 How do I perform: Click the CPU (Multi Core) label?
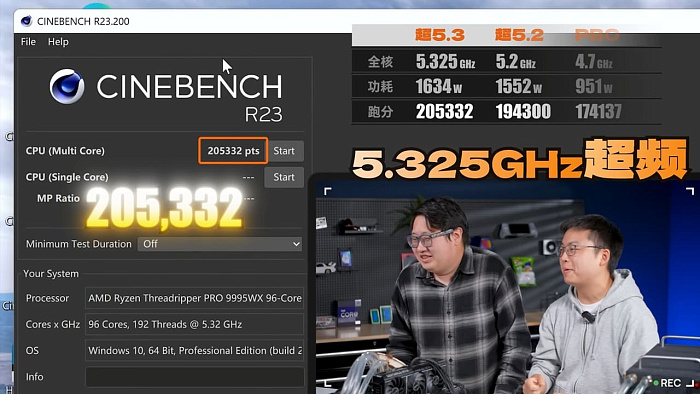coord(65,151)
